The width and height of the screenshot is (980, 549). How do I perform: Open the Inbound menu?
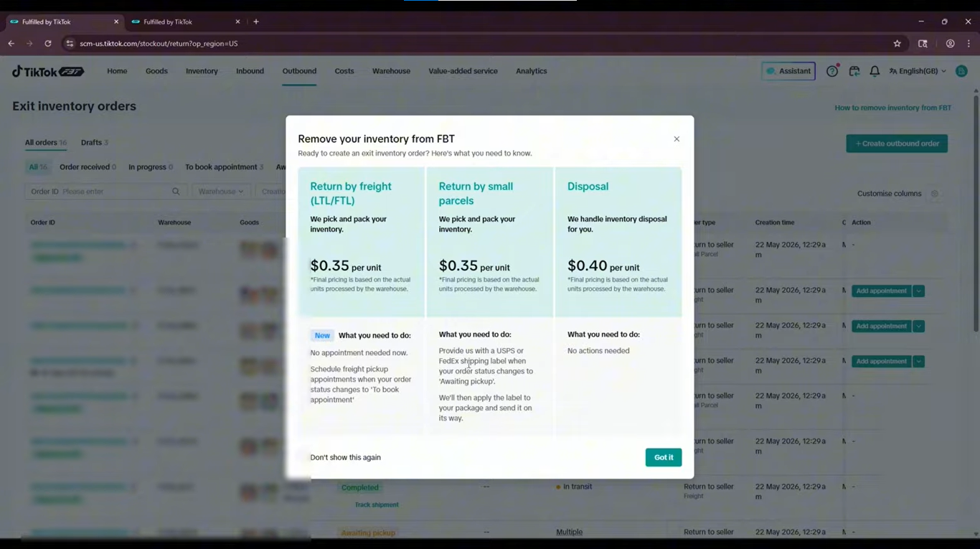click(250, 71)
